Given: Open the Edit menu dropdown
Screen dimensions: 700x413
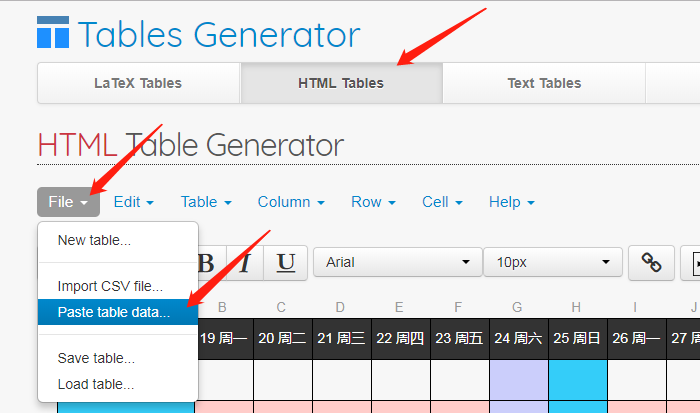Looking at the screenshot, I should 134,202.
